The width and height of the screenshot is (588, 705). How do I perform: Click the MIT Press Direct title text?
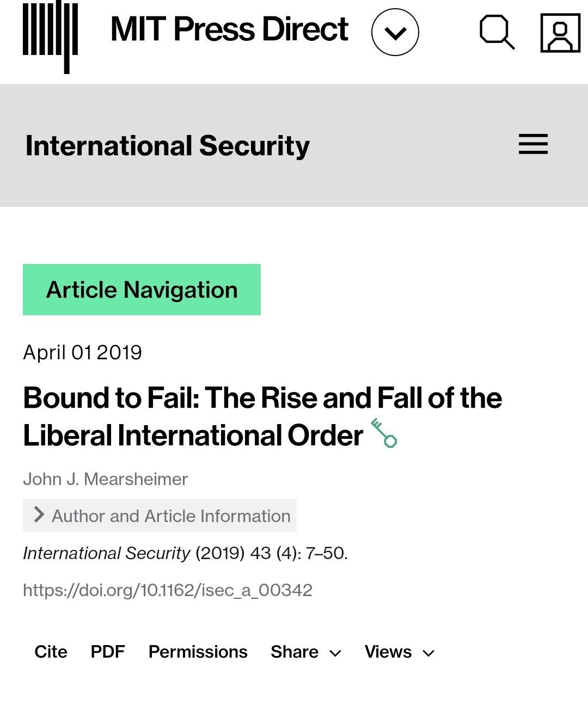coord(229,29)
